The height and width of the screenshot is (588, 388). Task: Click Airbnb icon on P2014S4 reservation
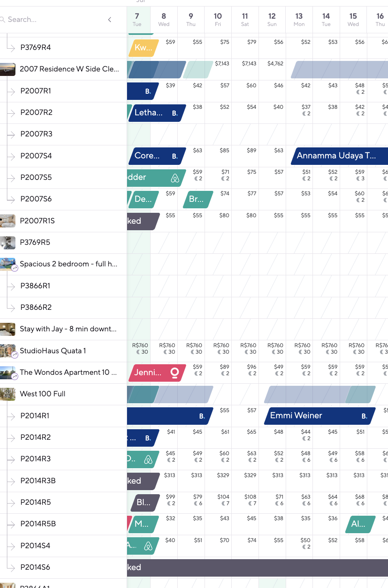[x=149, y=546]
